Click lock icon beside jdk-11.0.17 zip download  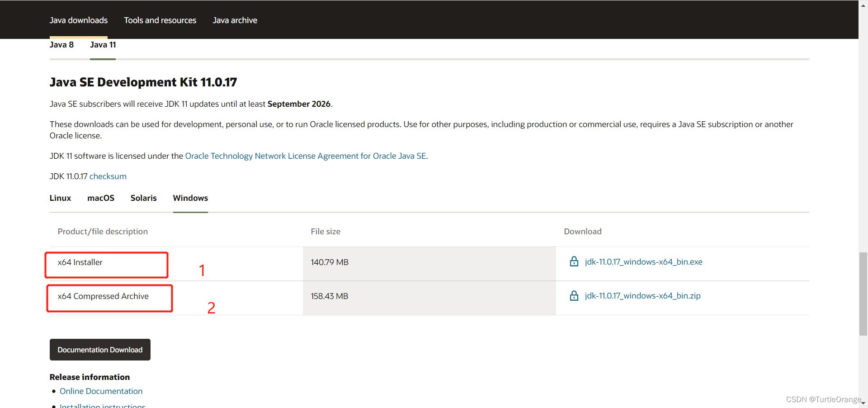click(574, 295)
